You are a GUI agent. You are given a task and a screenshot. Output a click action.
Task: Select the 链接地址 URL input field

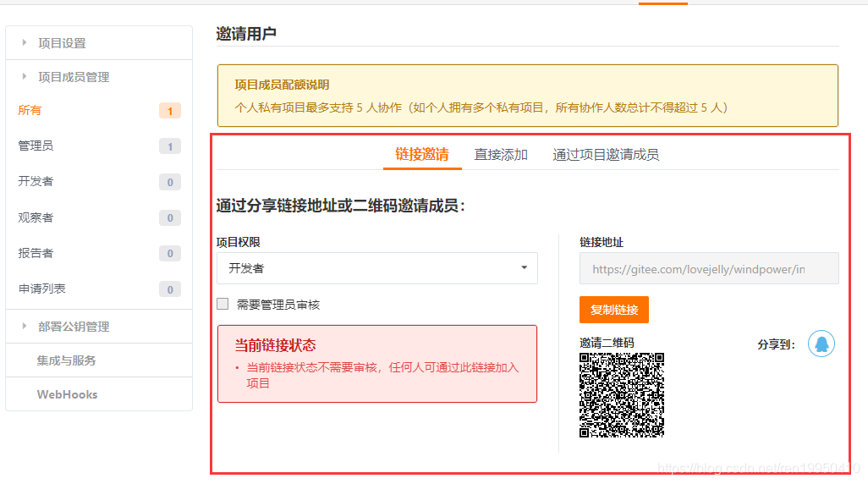(x=709, y=268)
